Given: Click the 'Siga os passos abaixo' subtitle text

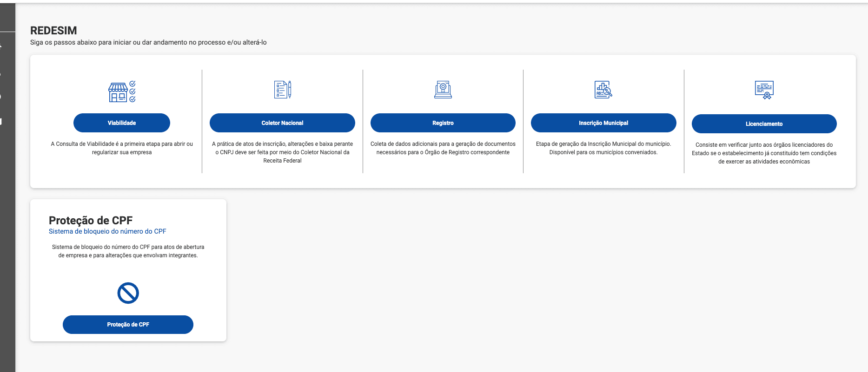Looking at the screenshot, I should point(148,42).
